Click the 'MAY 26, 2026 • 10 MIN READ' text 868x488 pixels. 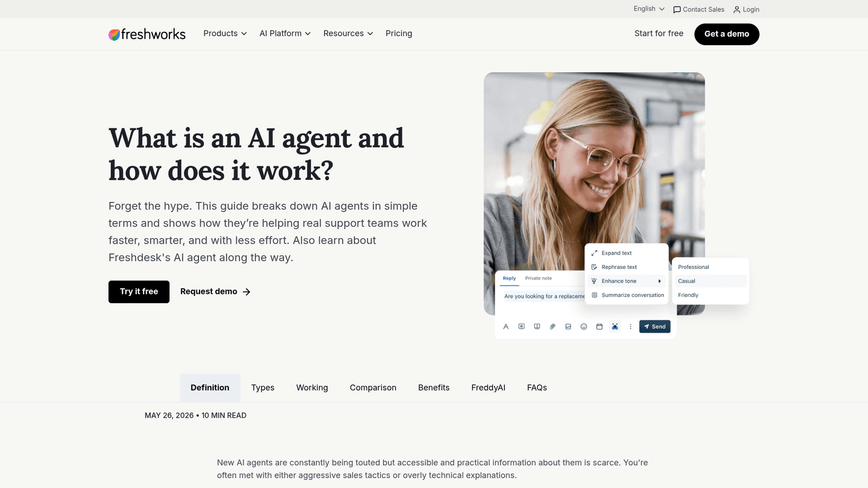195,416
